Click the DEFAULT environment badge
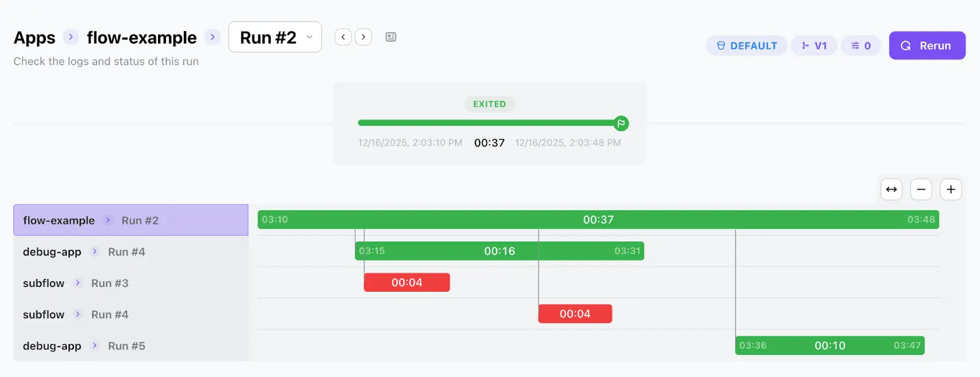This screenshot has height=377, width=980. point(747,45)
